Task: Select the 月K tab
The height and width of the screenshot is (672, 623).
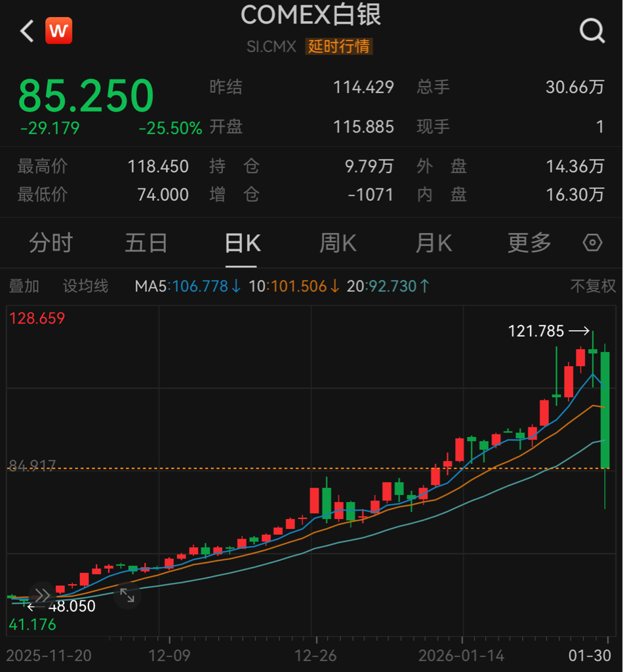Action: click(x=433, y=243)
